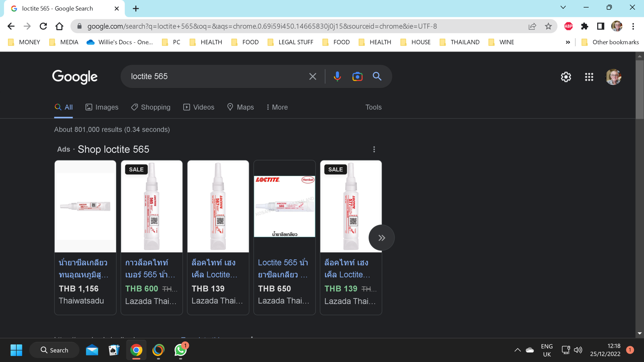Reload the Google search page
This screenshot has height=362, width=644.
pos(43,26)
